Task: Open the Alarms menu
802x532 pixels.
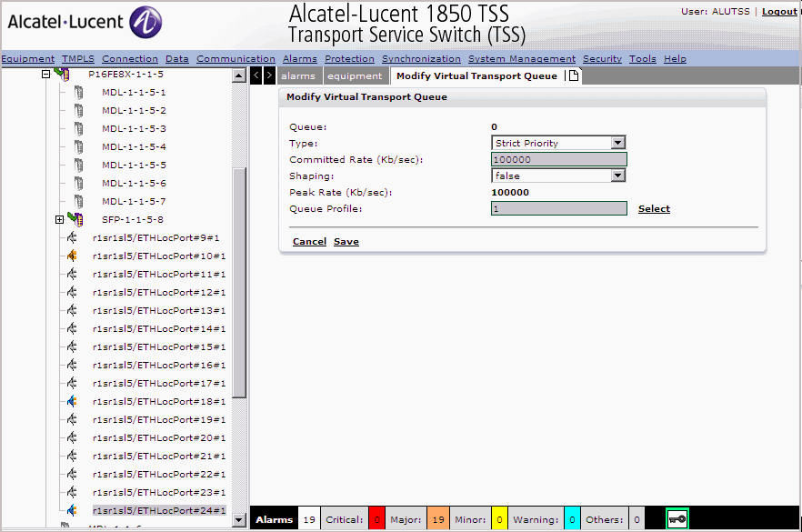Action: [300, 59]
